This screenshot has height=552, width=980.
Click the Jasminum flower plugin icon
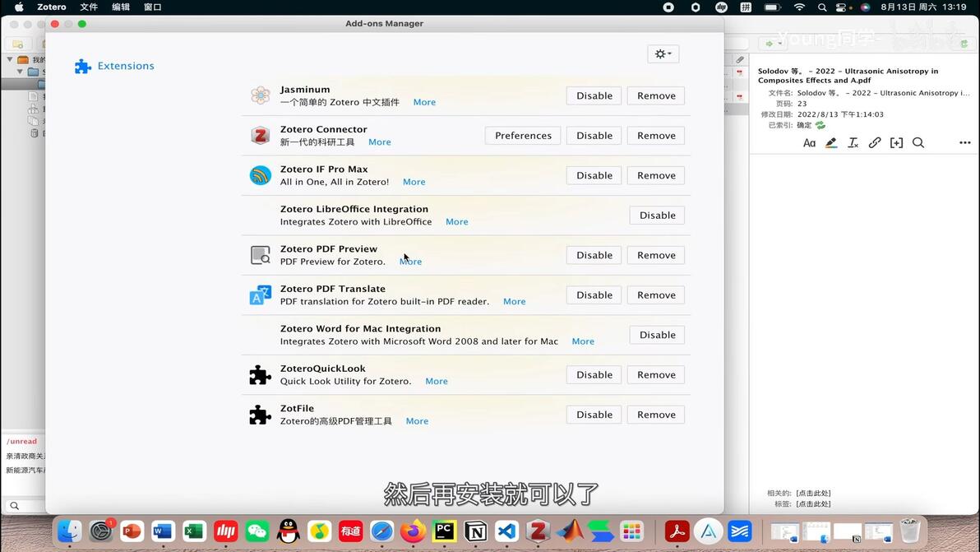(260, 95)
